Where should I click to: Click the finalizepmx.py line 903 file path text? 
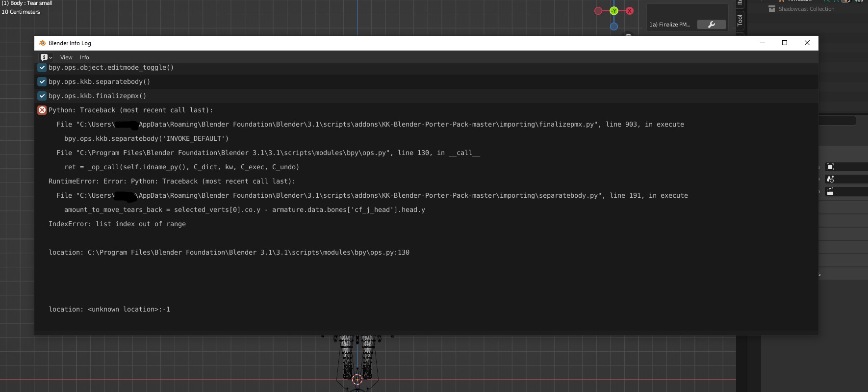click(x=370, y=125)
